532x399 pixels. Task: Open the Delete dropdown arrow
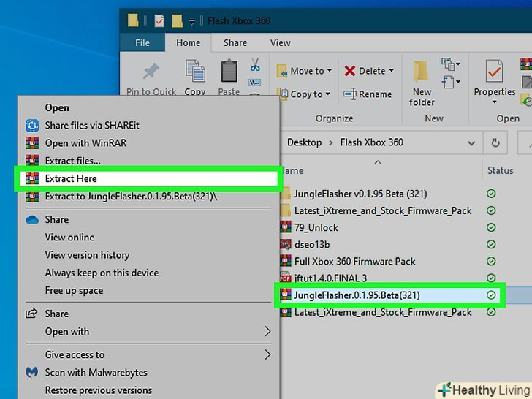click(x=391, y=71)
